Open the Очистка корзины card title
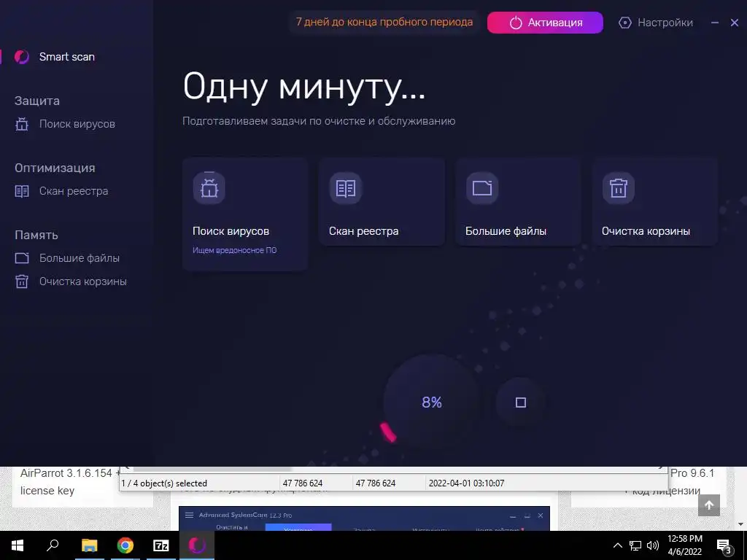The image size is (747, 560). (646, 231)
